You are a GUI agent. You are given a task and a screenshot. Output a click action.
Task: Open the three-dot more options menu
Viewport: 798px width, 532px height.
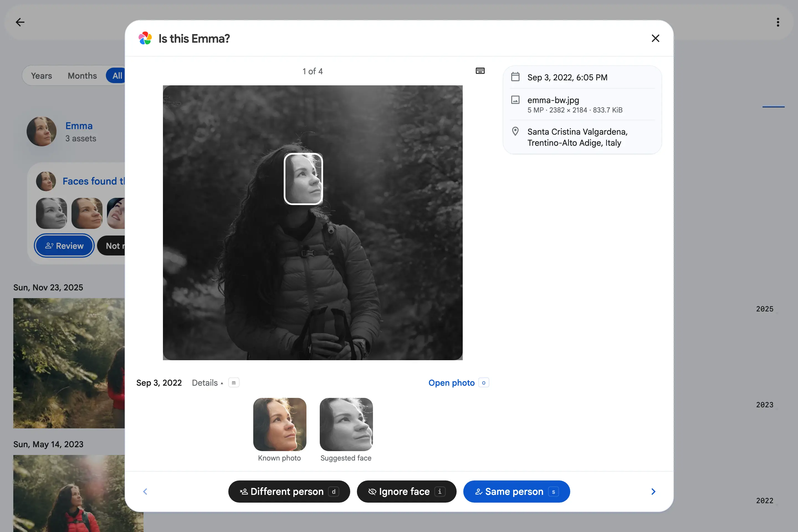(x=778, y=22)
